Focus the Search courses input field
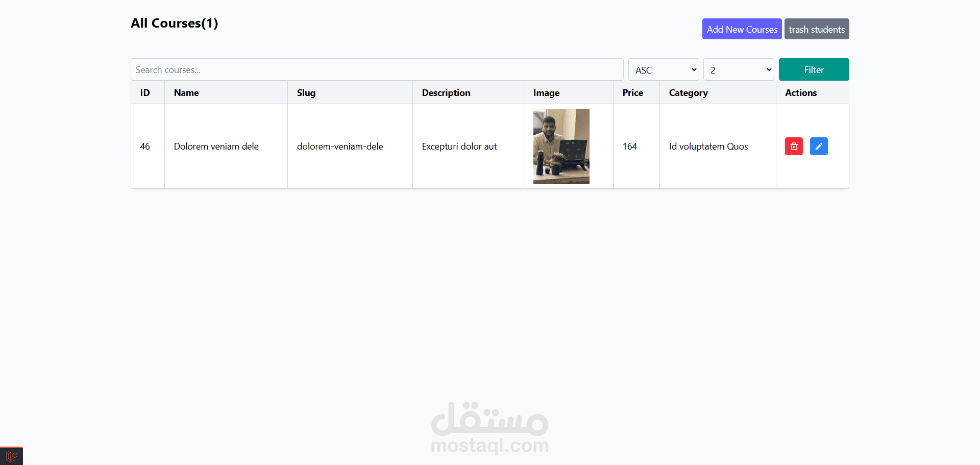980x465 pixels. pyautogui.click(x=377, y=69)
